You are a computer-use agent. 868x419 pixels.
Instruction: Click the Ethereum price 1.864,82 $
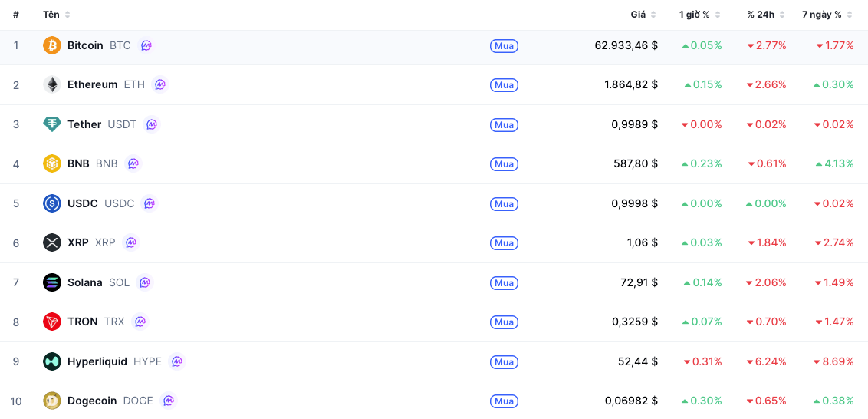point(631,84)
